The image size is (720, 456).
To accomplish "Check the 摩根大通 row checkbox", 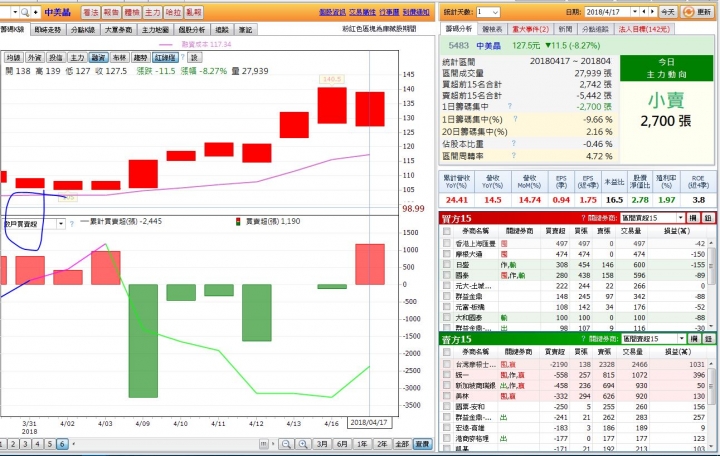I will tap(446, 254).
